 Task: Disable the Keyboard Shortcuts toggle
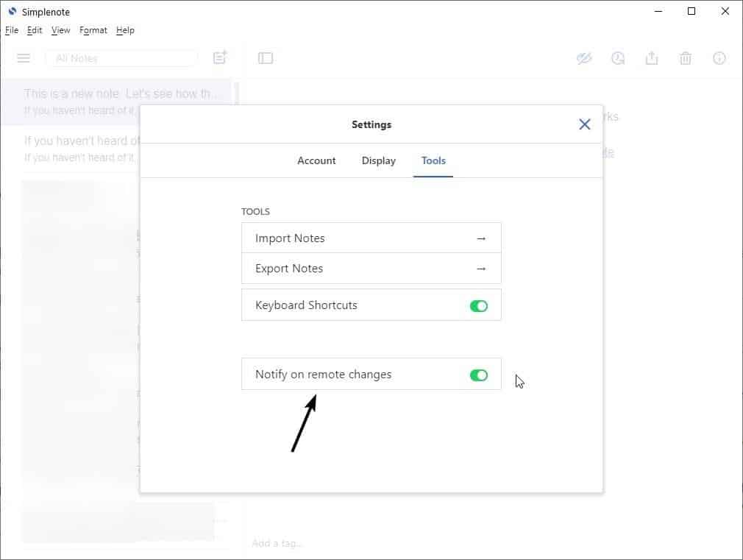(x=479, y=305)
